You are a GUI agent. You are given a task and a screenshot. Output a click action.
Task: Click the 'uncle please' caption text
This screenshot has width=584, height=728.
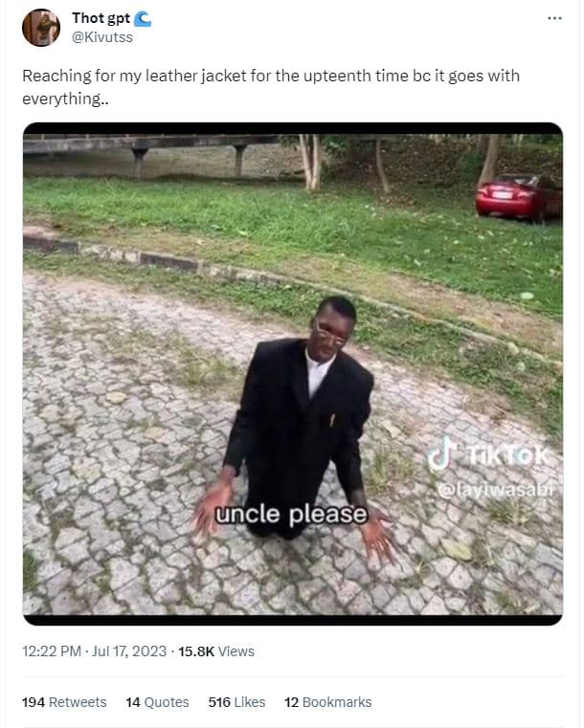(x=291, y=515)
